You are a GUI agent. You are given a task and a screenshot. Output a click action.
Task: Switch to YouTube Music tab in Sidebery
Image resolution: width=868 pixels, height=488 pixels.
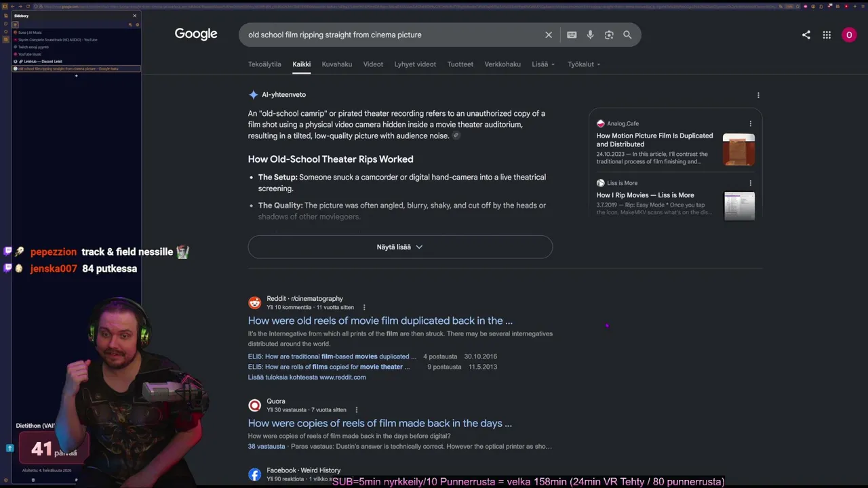(x=76, y=54)
